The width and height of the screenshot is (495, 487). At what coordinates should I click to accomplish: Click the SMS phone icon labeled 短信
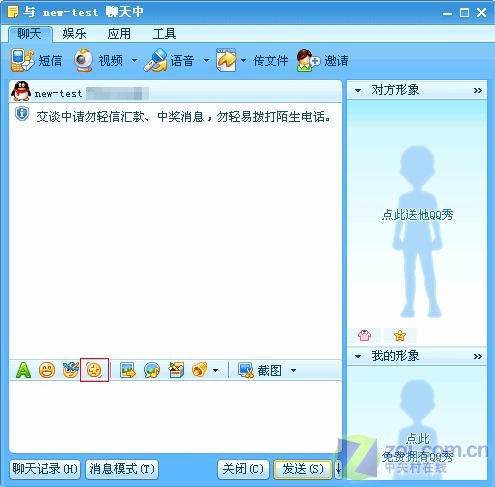(22, 60)
